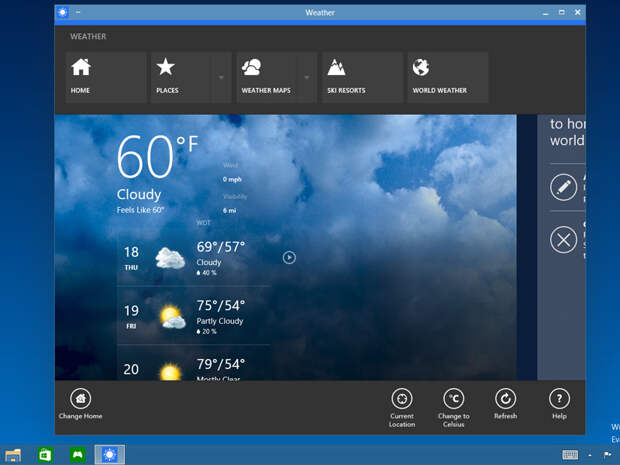Minimize the Weather window
The image size is (620, 465).
coord(546,13)
